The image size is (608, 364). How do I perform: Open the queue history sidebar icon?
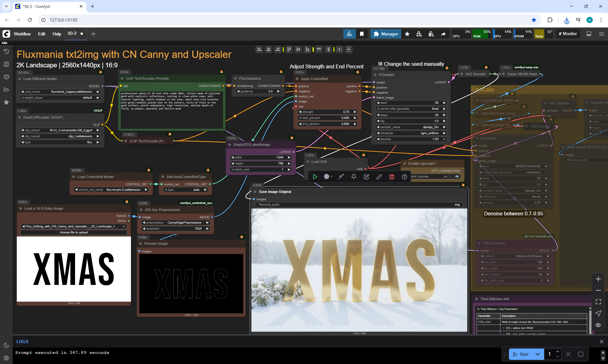[6, 52]
